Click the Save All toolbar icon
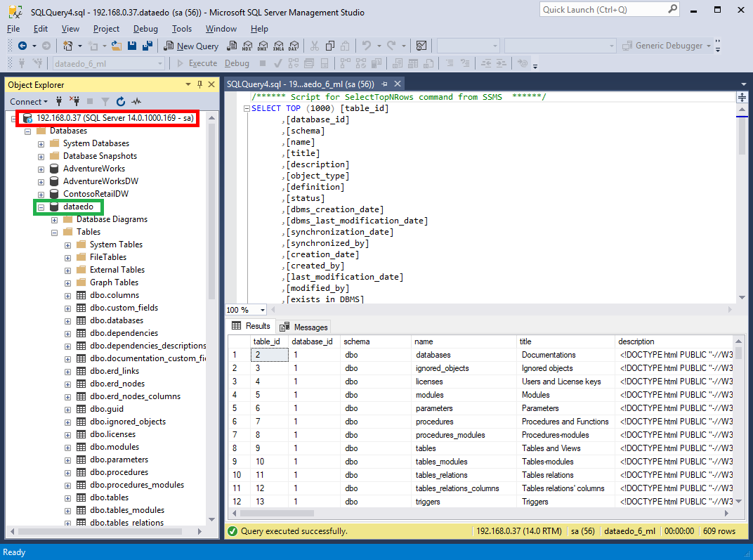Screen dimensions: 753x560 click(148, 46)
